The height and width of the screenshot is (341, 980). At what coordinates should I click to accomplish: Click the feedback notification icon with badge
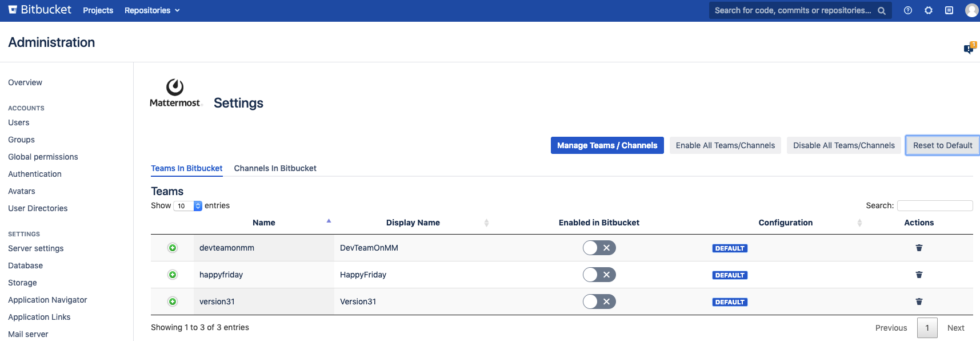tap(969, 49)
